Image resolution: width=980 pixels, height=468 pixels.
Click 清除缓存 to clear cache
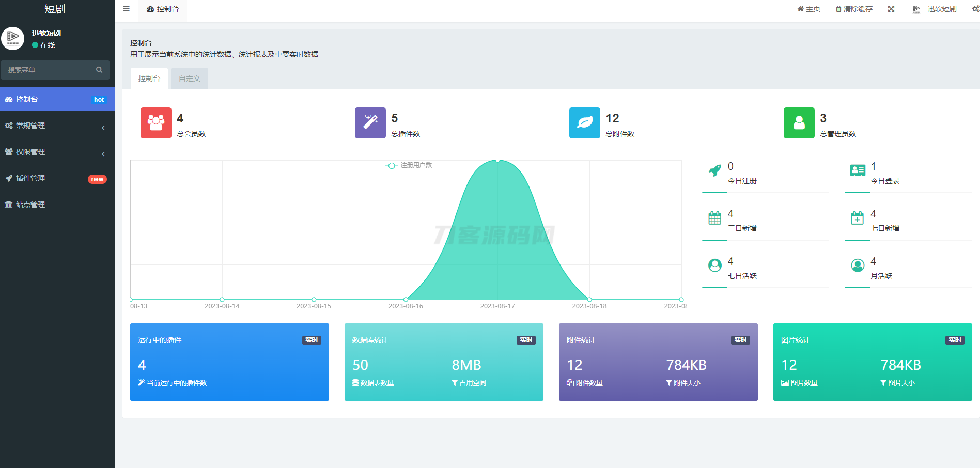click(854, 8)
